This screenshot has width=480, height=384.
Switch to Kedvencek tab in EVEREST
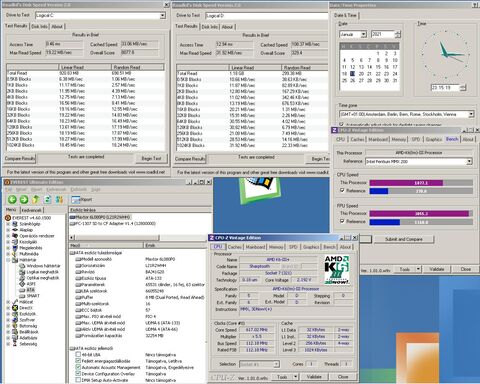[x=32, y=210]
